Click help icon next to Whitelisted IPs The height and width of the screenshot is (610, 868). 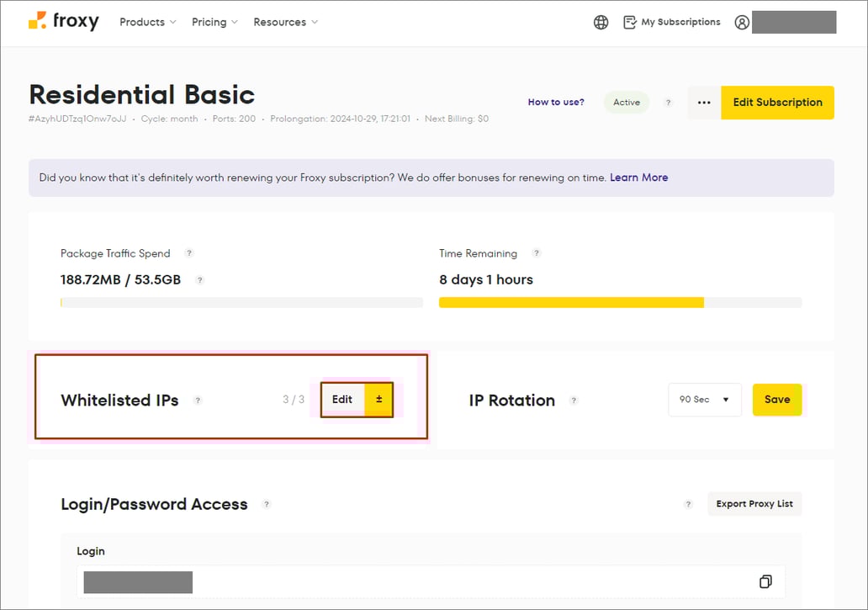[198, 400]
